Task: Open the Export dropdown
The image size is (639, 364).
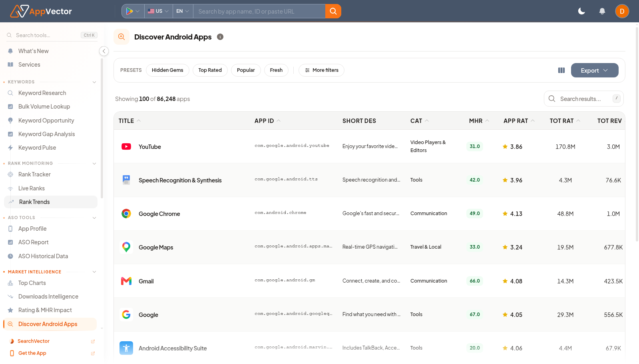Action: pos(595,70)
